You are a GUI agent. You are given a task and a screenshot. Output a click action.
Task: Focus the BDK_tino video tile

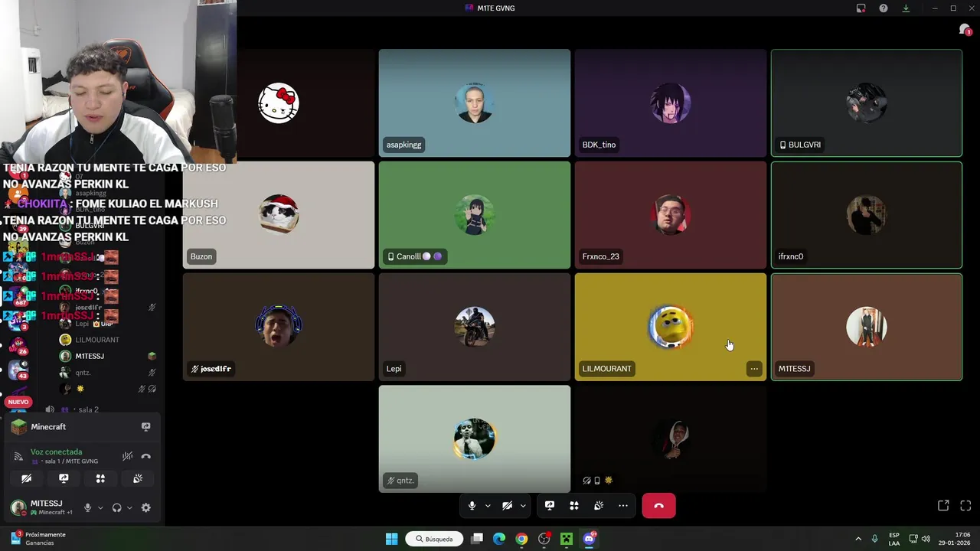tap(671, 103)
